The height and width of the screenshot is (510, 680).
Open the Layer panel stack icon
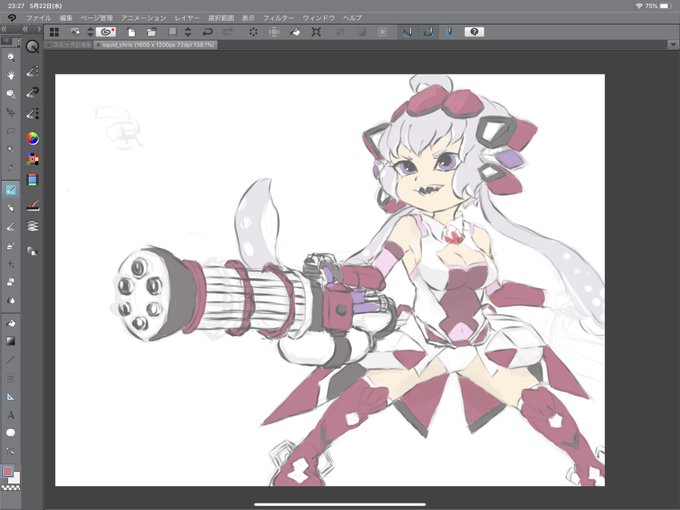(33, 226)
